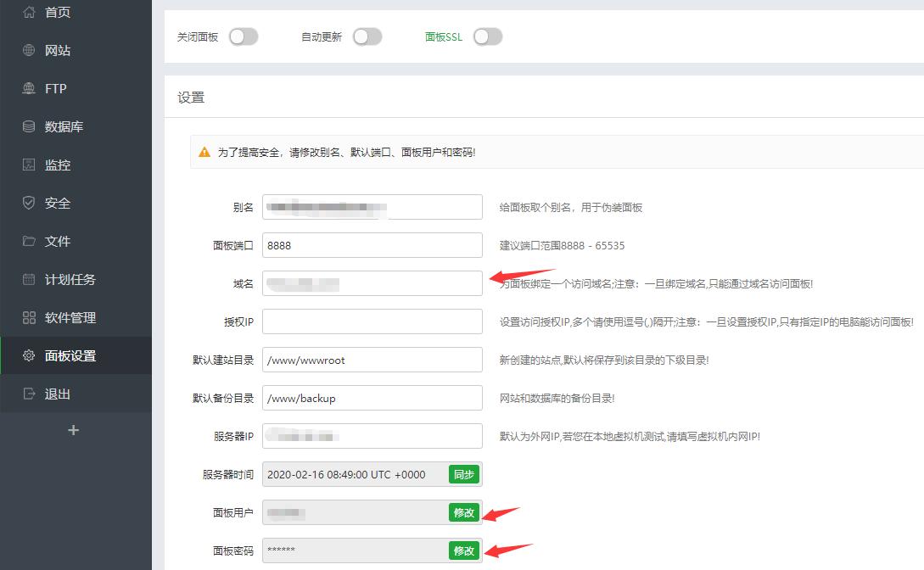
Task: Click the logout icon beside 退出
Action: click(29, 394)
